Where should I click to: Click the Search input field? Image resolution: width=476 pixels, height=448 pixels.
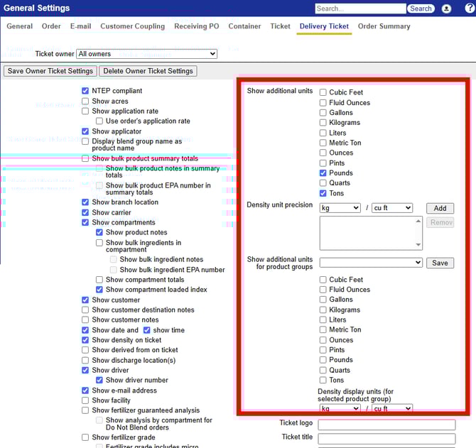[360, 9]
